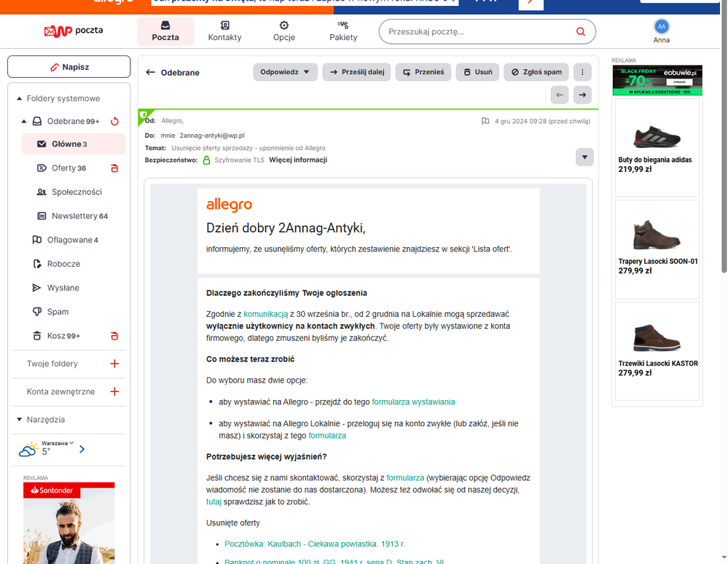Click the tutaj appeal link

(x=214, y=502)
